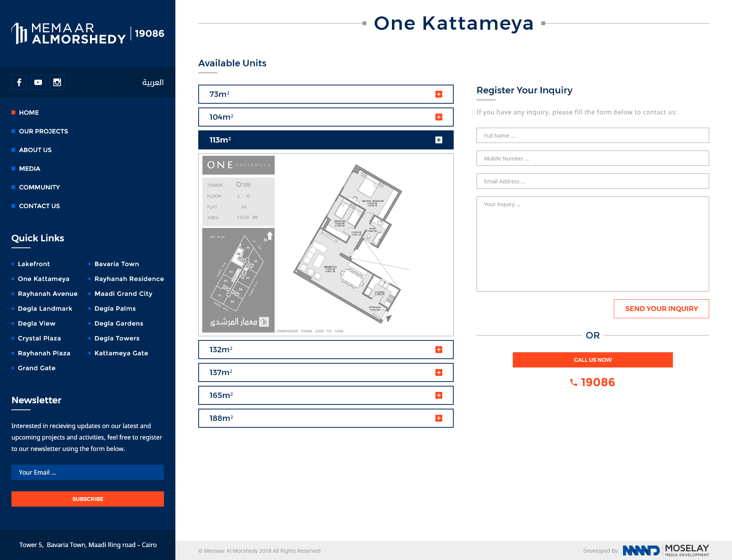Click plus icon on 73m² unit
732x560 pixels.
click(x=439, y=94)
